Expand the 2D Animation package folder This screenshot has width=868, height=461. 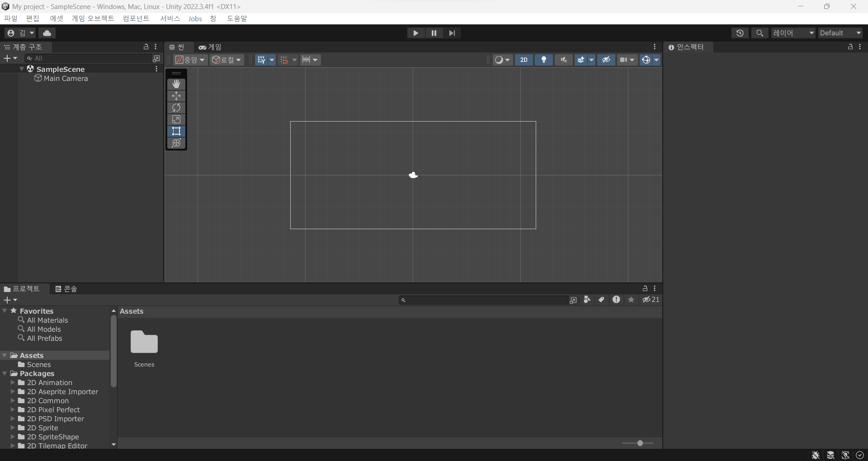(13, 382)
